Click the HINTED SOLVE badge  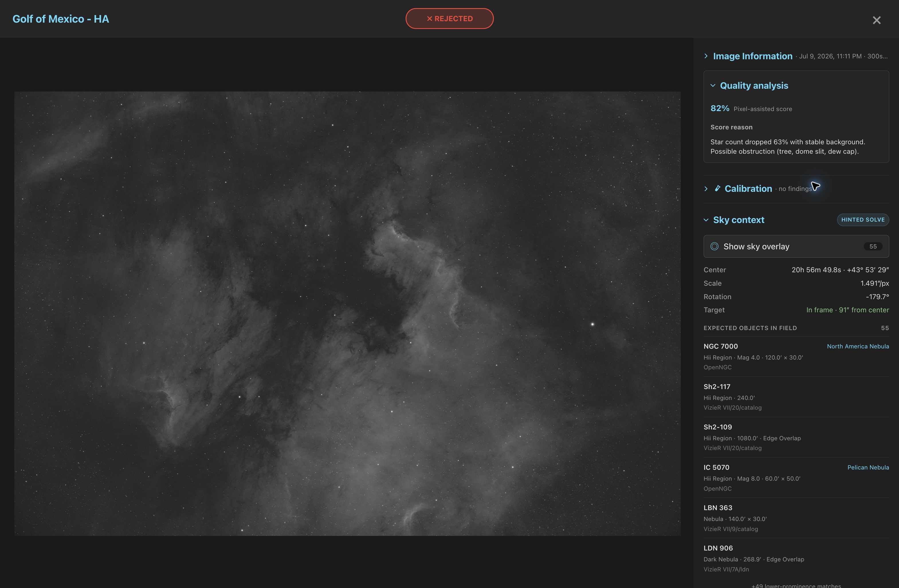(x=863, y=220)
